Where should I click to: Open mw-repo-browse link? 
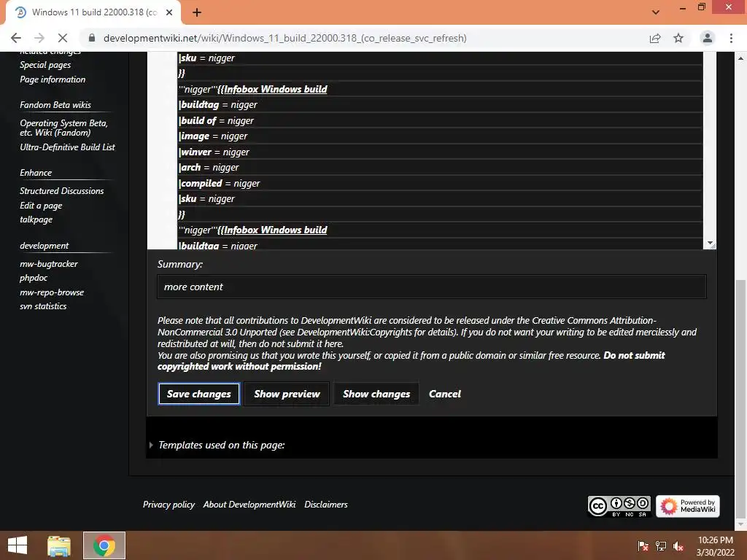pos(52,292)
